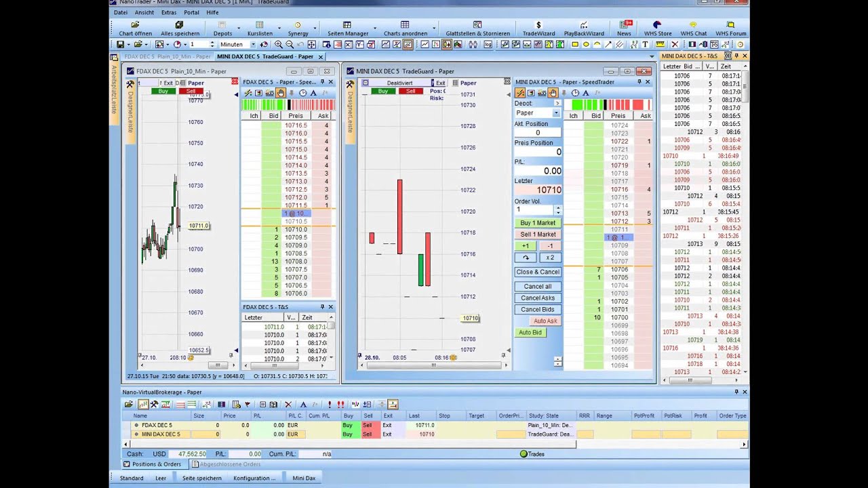The height and width of the screenshot is (488, 868).
Task: Select the yellow ellipse drawing tool
Action: 586,44
